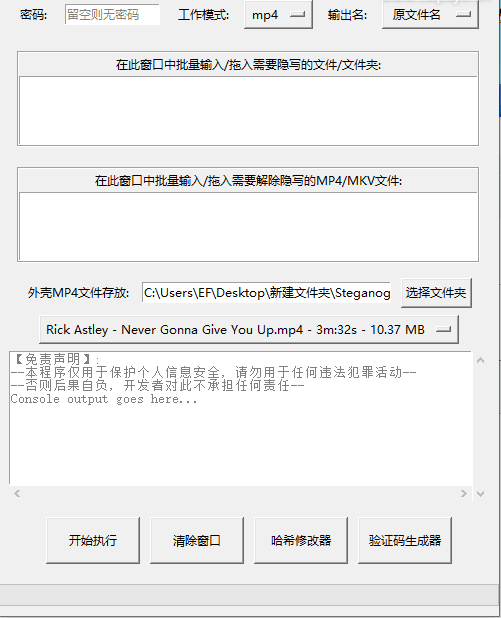Expand the Rick Astley mp4 file dropdown
This screenshot has height=618, width=501.
(249, 329)
